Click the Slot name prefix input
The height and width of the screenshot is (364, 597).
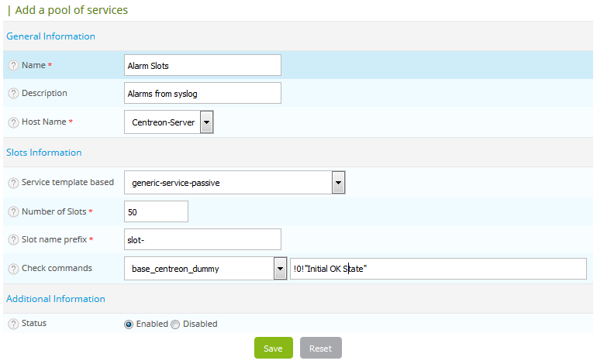(x=202, y=239)
